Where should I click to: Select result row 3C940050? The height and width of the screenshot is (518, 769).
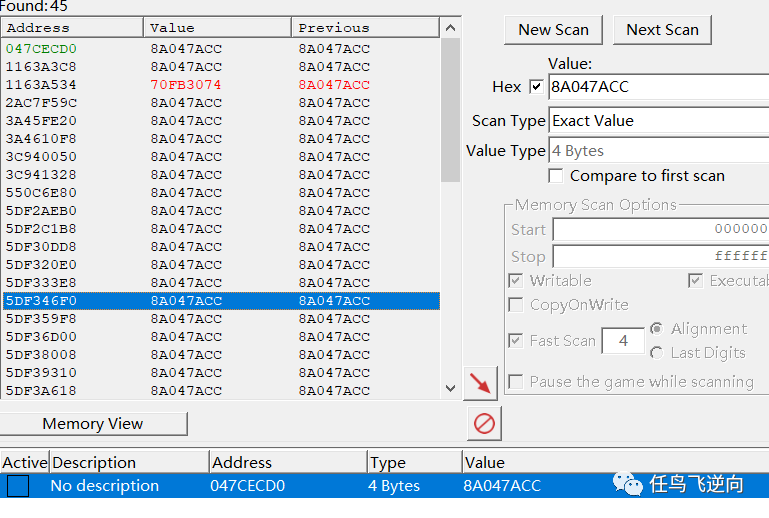[221, 156]
